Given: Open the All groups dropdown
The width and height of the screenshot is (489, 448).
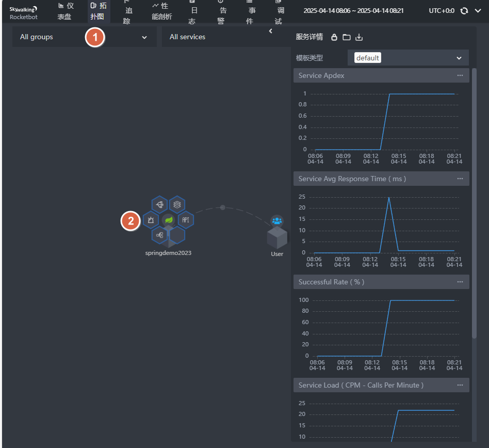Looking at the screenshot, I should pos(84,37).
